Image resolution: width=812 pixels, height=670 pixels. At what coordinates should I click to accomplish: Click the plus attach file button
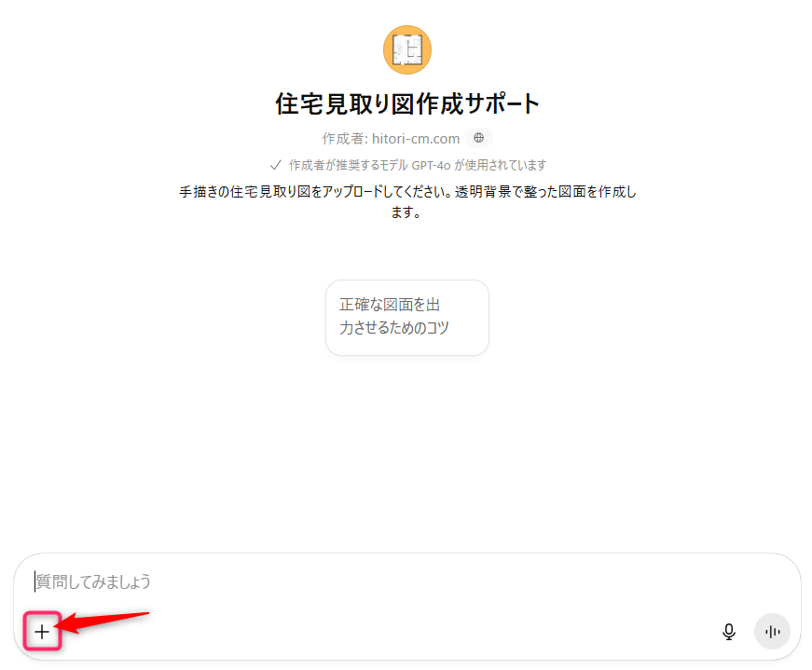[42, 631]
